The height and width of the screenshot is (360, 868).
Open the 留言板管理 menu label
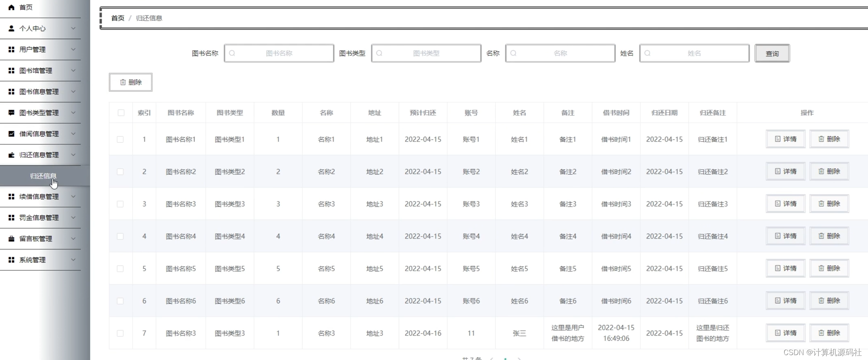(36, 239)
